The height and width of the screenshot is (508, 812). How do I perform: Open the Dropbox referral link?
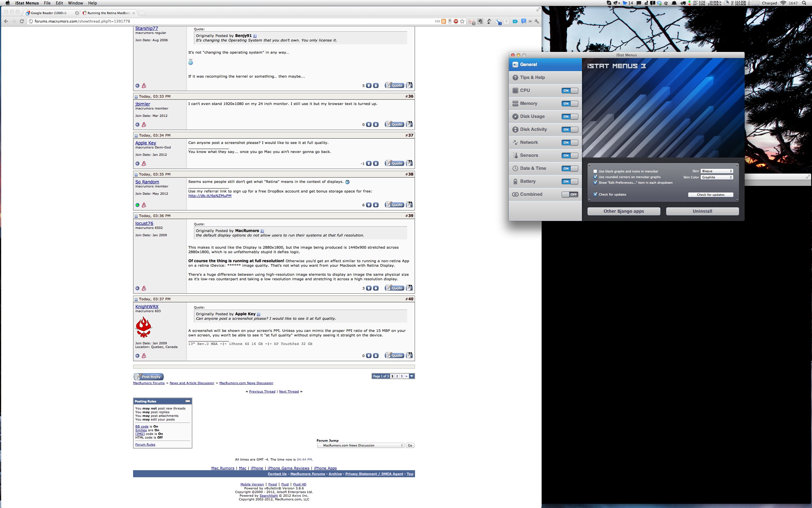210,196
